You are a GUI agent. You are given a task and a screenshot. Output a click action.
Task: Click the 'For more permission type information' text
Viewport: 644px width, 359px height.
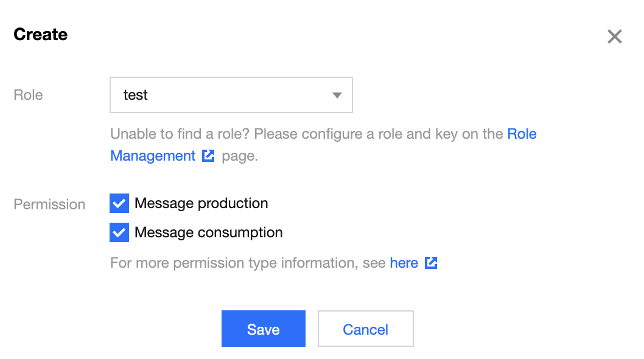[x=234, y=263]
